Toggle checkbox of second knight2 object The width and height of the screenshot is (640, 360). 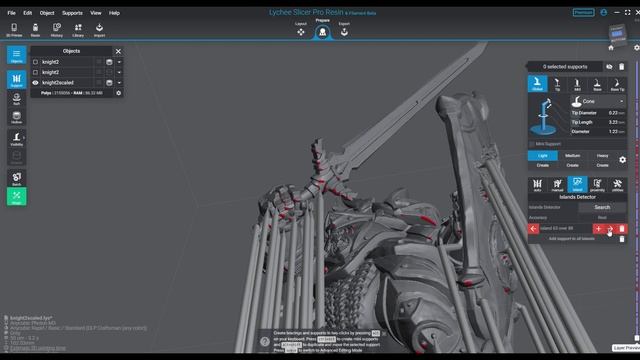click(36, 72)
